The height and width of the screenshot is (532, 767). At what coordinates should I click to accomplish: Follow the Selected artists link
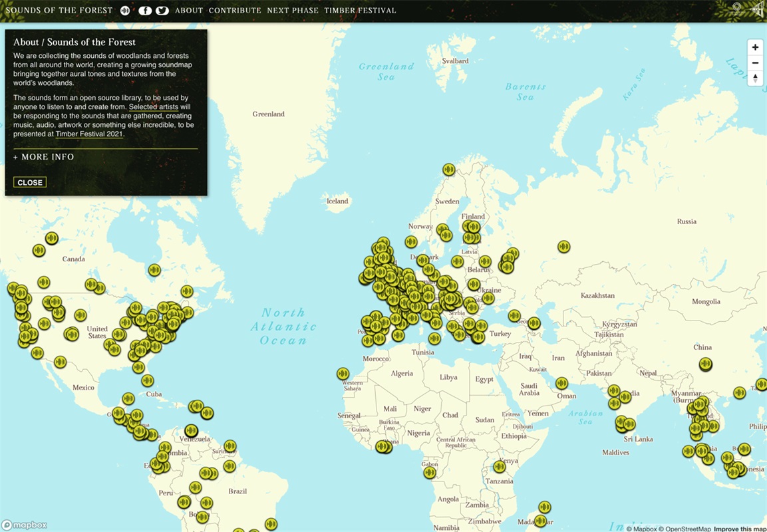tap(153, 107)
